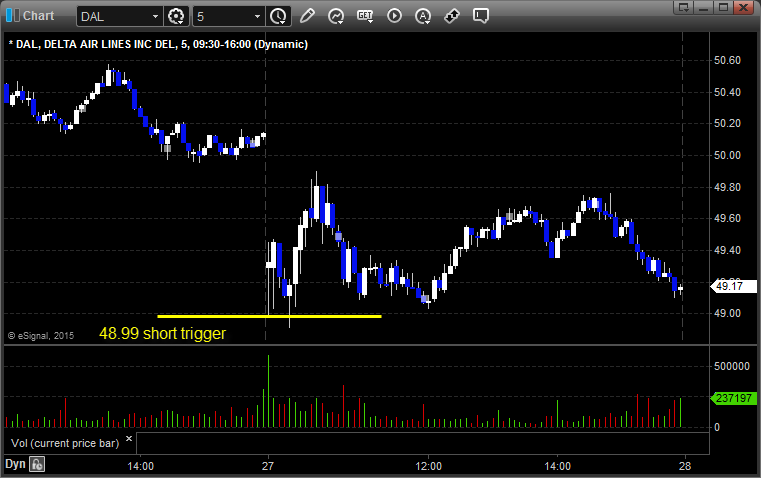Click the 28 date label on time axis
761x478 pixels.
point(685,466)
